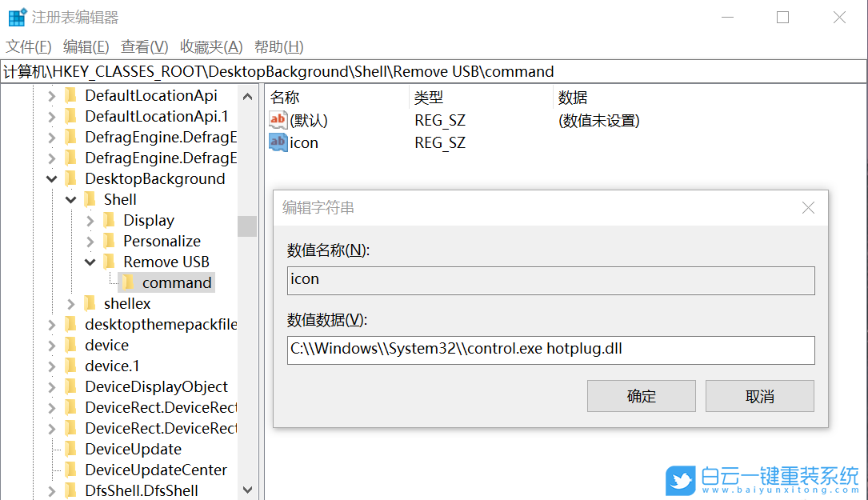The height and width of the screenshot is (500, 868).
Task: Select the shellex folder icon
Action: coord(90,303)
